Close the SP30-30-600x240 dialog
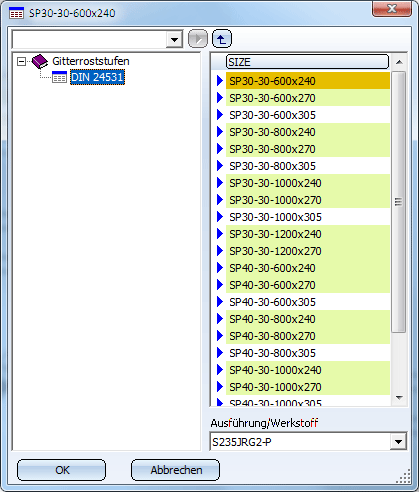This screenshot has height=492, width=419. tap(392, 8)
